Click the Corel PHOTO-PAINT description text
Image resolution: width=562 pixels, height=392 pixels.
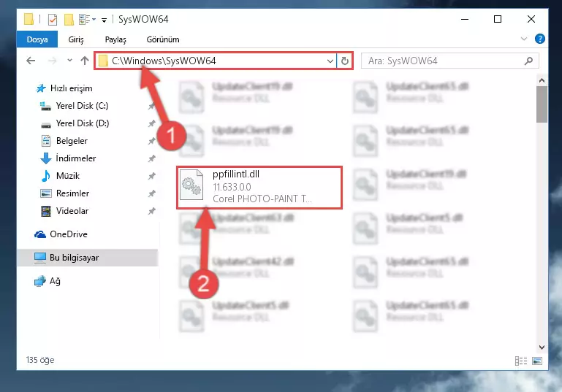point(262,199)
